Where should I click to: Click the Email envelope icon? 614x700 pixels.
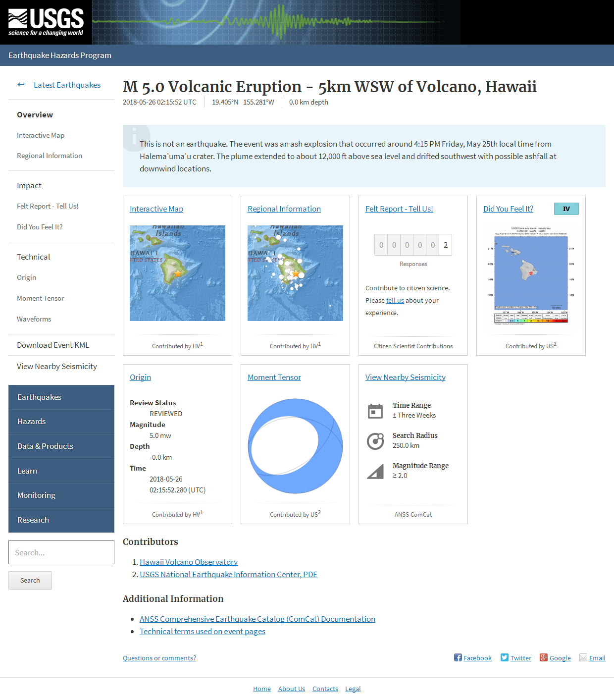[583, 657]
